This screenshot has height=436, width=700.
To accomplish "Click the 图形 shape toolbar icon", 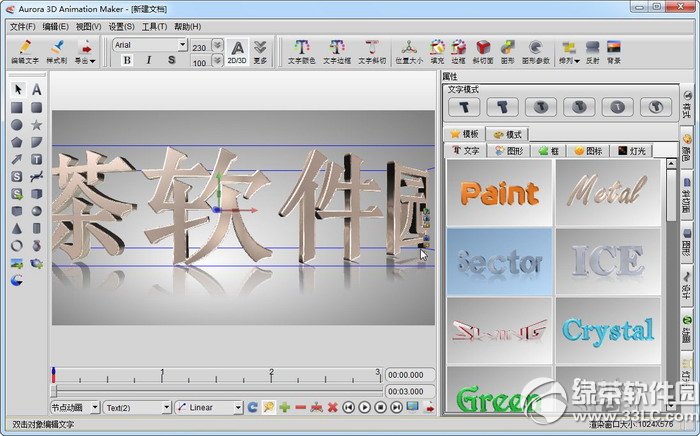I will tap(508, 52).
